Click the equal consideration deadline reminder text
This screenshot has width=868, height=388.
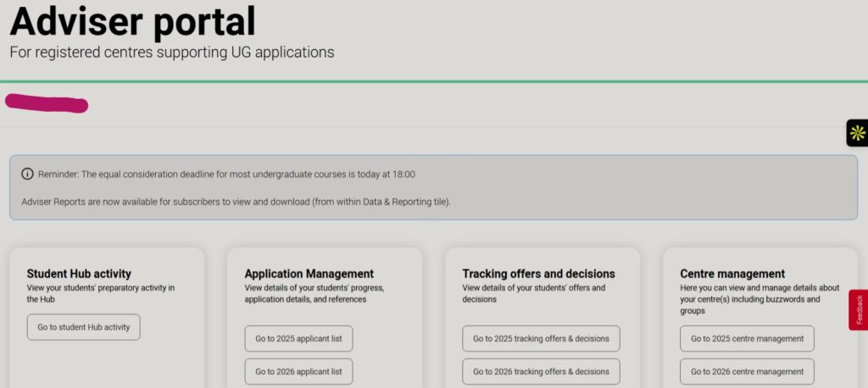pyautogui.click(x=226, y=175)
